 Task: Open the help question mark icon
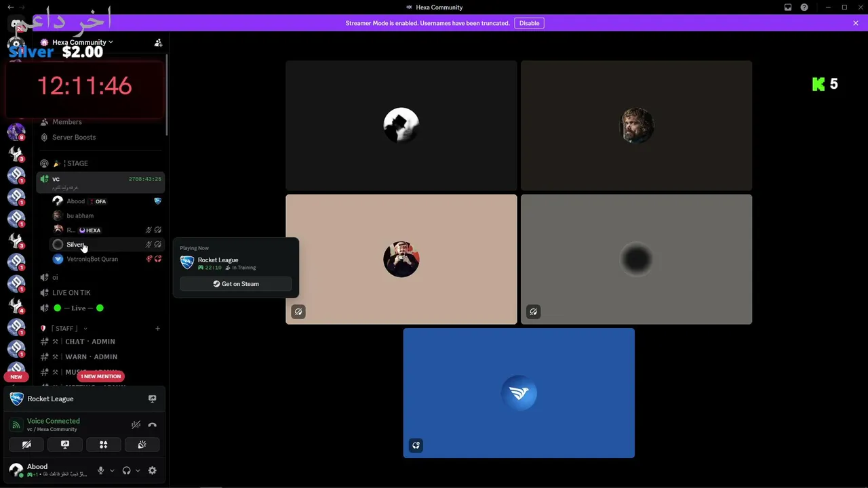(804, 7)
